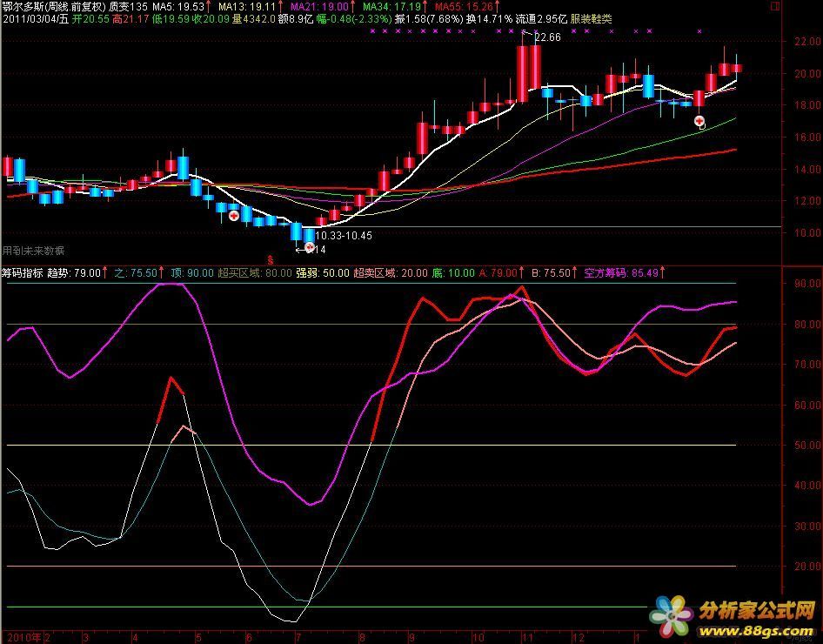Click the small window icon at top right
This screenshot has width=823, height=644.
pyautogui.click(x=775, y=6)
